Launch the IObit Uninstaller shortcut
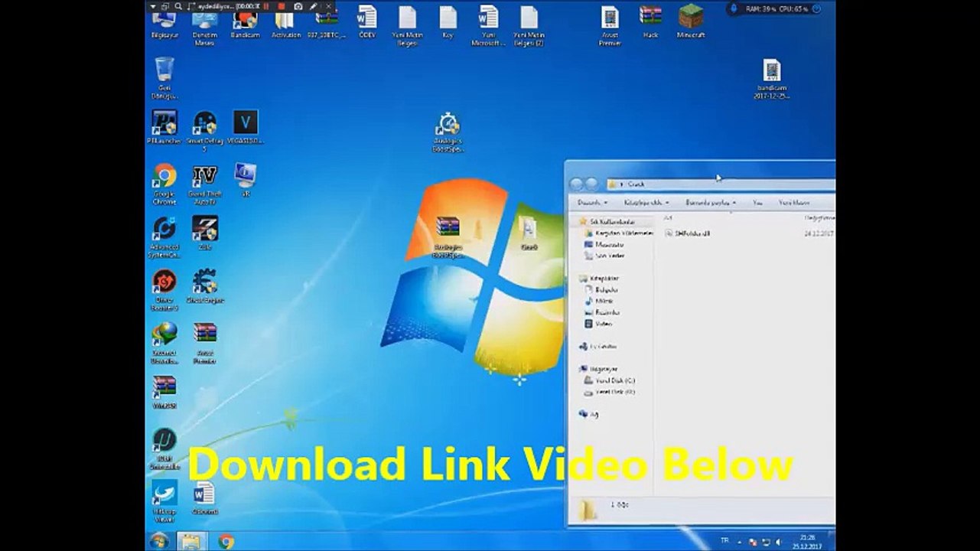The width and height of the screenshot is (980, 551). [x=164, y=448]
